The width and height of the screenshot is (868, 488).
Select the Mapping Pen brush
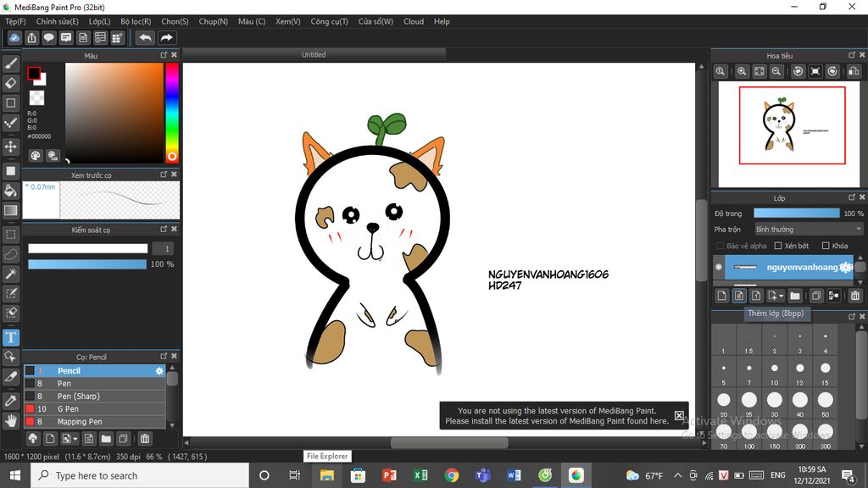coord(95,422)
